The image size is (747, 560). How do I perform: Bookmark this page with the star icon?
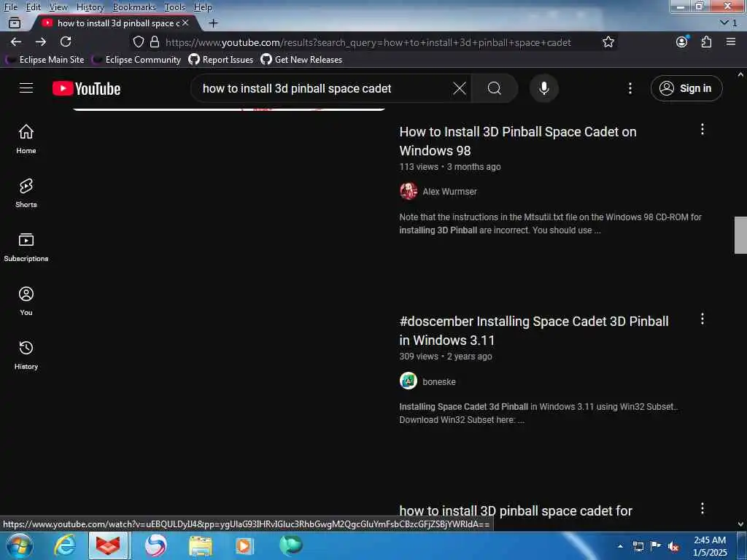(608, 42)
